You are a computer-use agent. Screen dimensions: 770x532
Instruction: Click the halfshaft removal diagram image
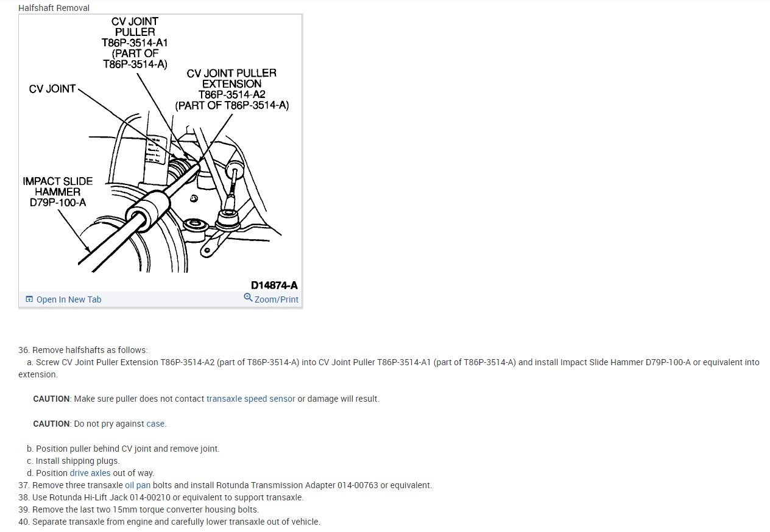160,153
